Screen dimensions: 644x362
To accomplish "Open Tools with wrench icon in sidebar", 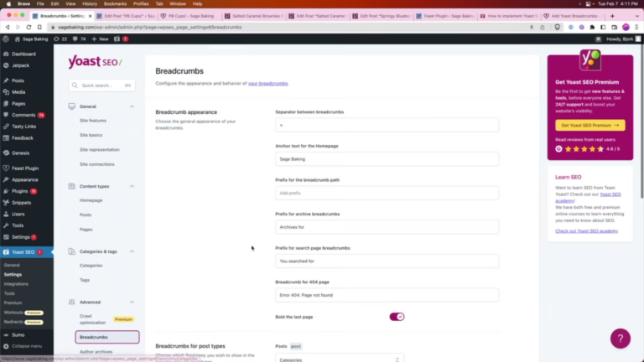I will [x=18, y=225].
